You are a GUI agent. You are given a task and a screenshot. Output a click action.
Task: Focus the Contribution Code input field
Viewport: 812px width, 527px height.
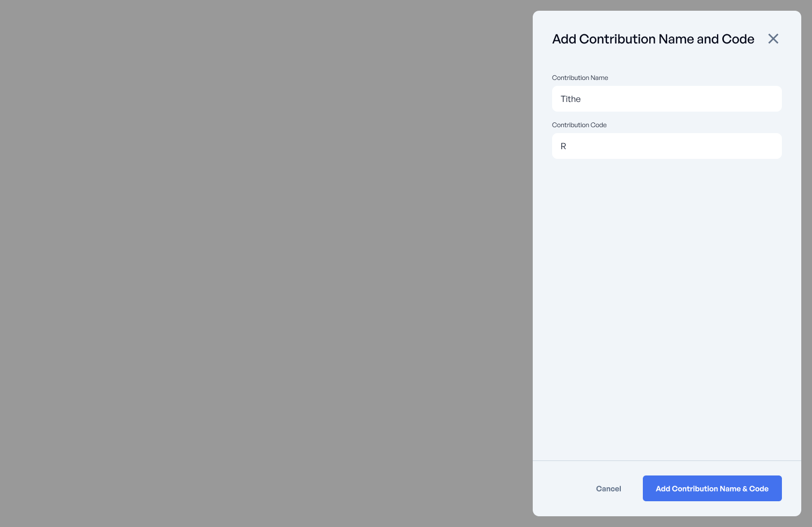(x=666, y=146)
